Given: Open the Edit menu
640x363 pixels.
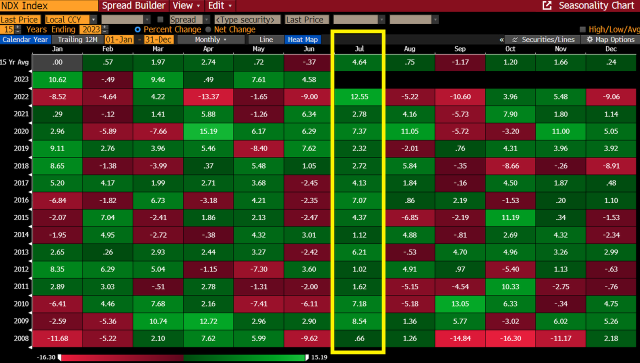Looking at the screenshot, I should pos(220,6).
